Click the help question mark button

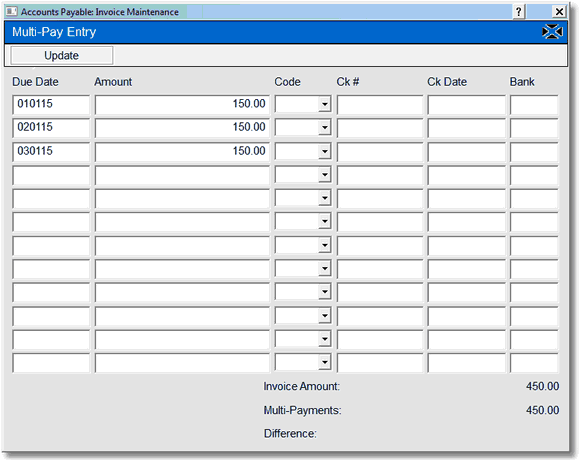tap(519, 12)
